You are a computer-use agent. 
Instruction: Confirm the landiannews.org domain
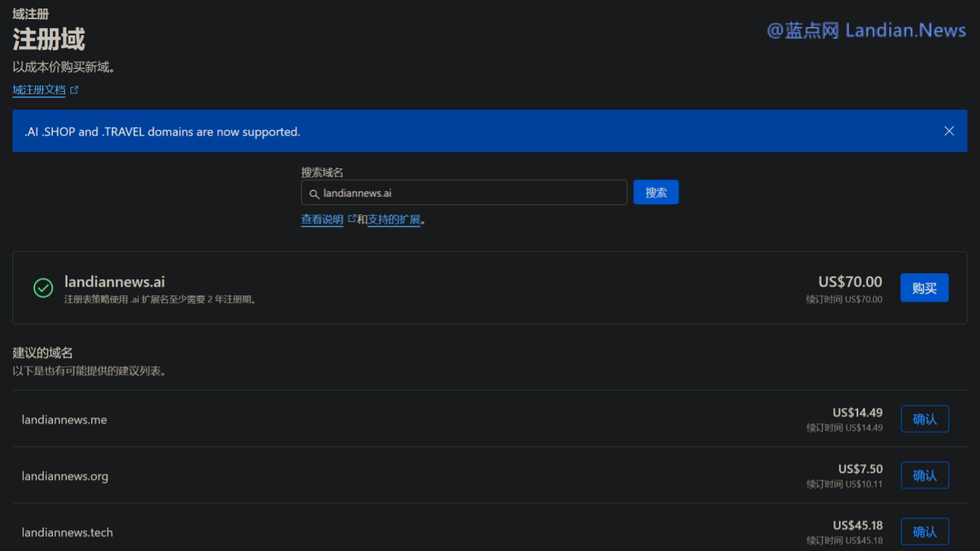pyautogui.click(x=924, y=475)
